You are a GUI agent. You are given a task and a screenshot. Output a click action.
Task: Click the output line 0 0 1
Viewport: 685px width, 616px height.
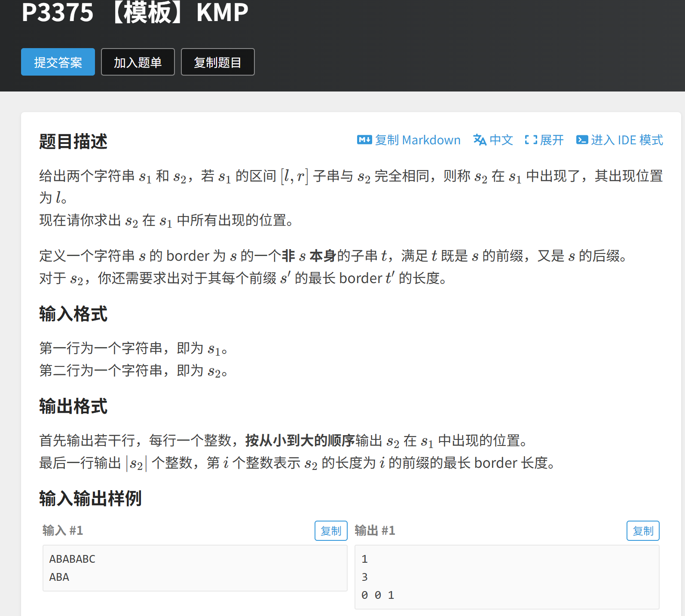378,595
